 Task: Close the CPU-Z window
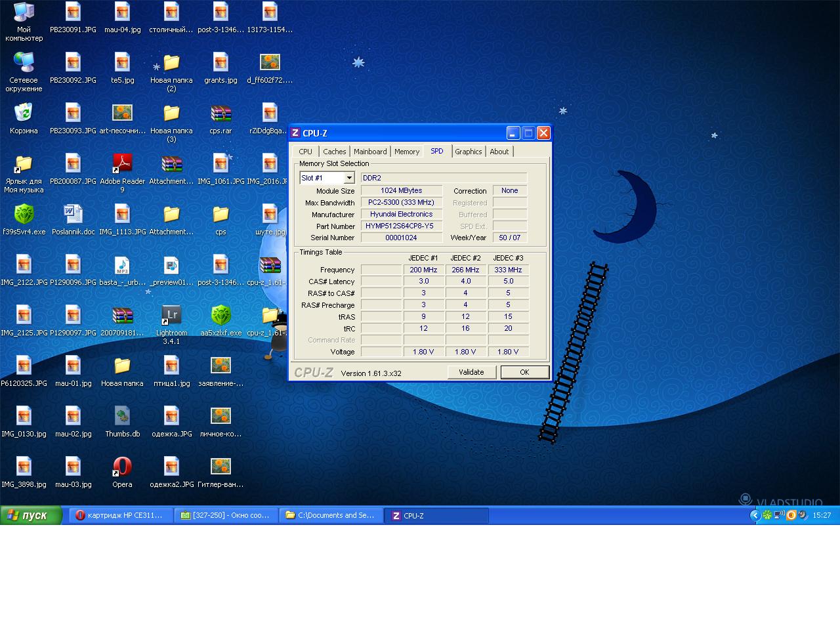pyautogui.click(x=543, y=133)
